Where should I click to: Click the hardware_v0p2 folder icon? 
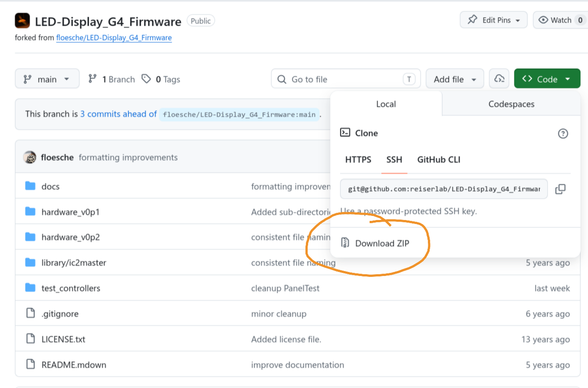pyautogui.click(x=30, y=237)
